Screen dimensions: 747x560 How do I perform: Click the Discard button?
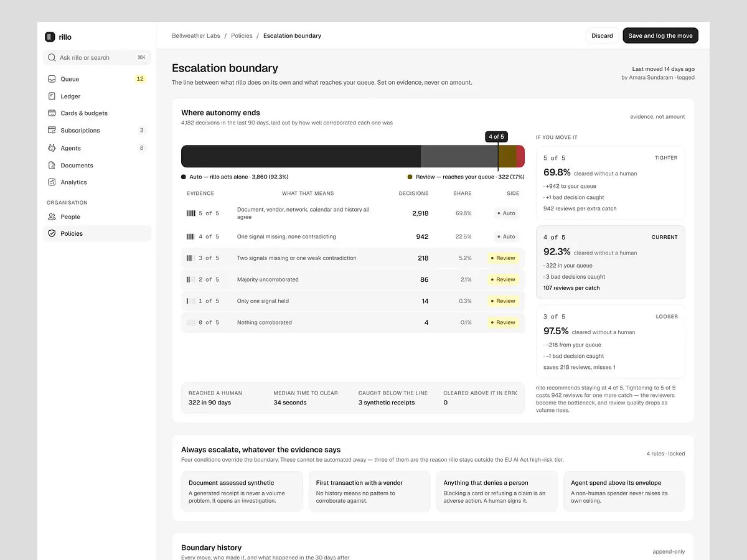pyautogui.click(x=602, y=35)
